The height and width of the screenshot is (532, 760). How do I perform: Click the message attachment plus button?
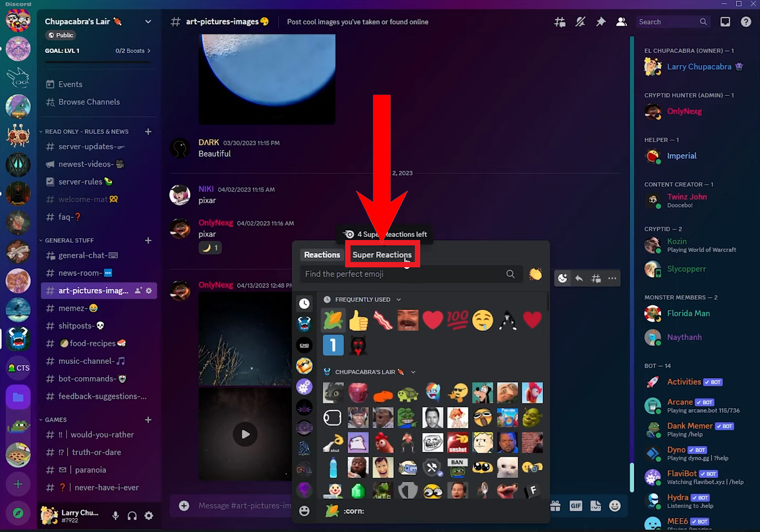[x=184, y=506]
